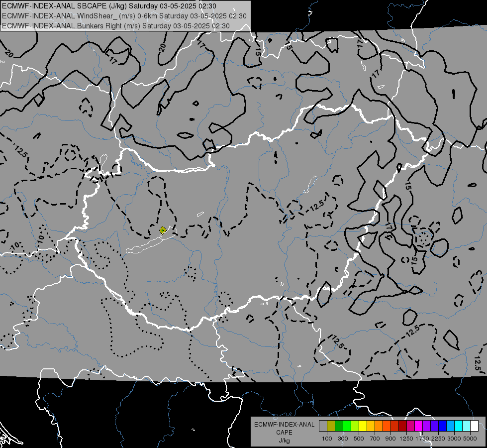487x448 pixels.
Task: Pick the pure blue legend swatch
Action: pos(443,426)
